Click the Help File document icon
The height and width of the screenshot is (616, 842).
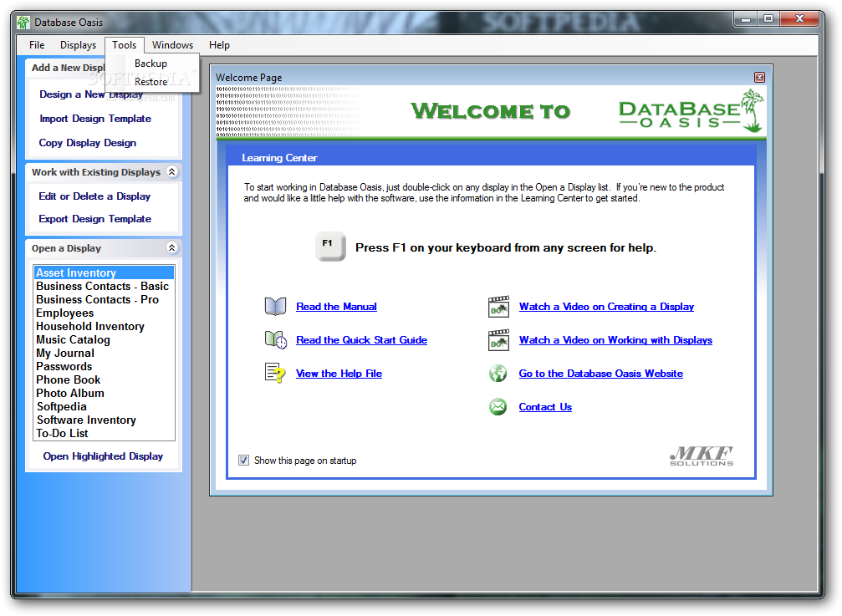pos(275,373)
